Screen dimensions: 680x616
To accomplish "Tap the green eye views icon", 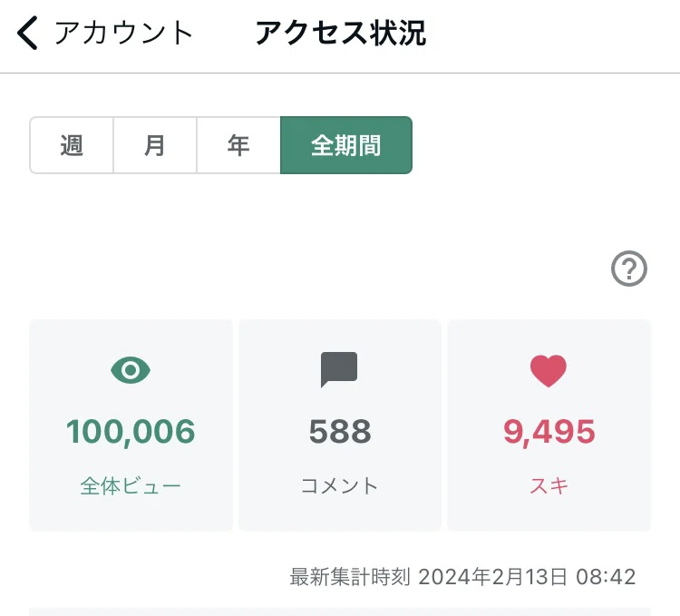I will coord(131,370).
